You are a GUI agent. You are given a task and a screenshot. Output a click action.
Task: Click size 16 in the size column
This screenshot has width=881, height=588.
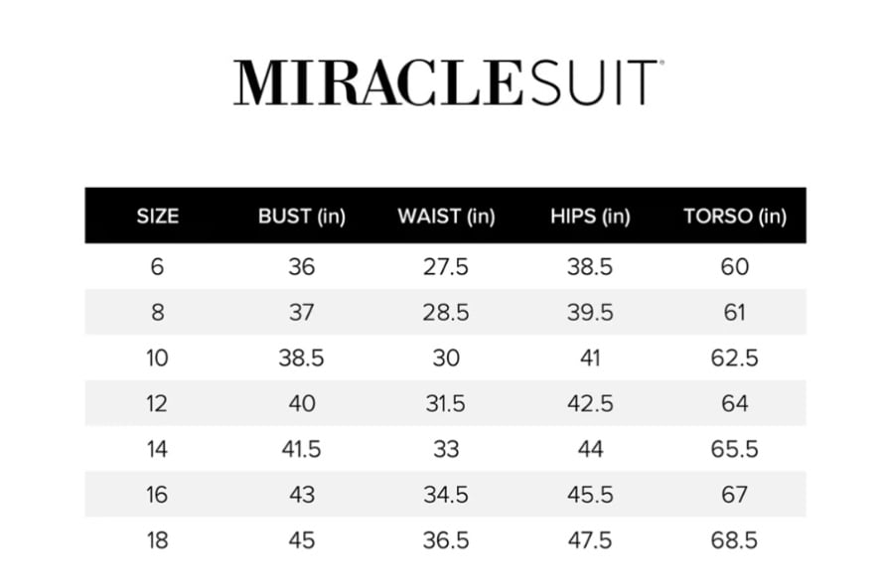(157, 495)
